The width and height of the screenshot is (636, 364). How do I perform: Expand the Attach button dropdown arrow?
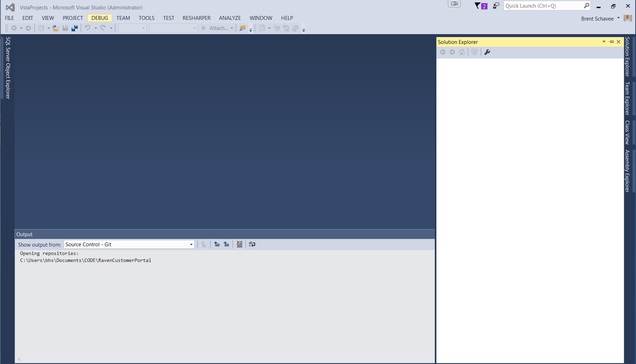point(232,28)
